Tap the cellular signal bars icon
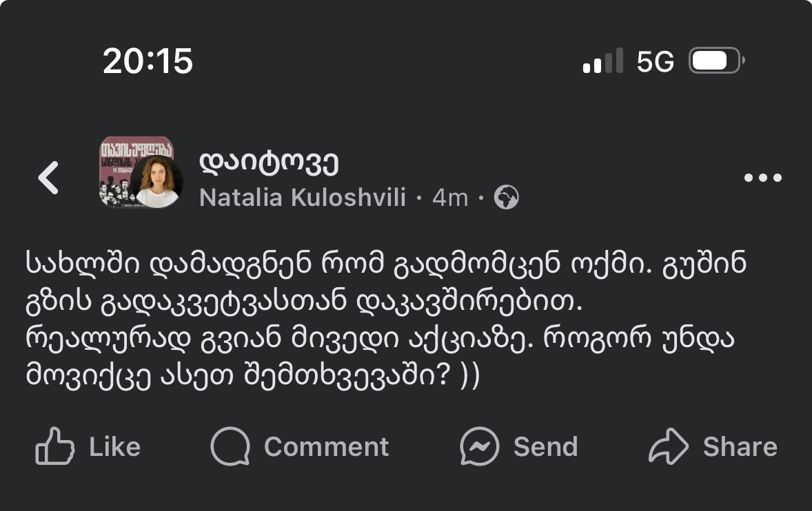The height and width of the screenshot is (511, 812). (602, 62)
